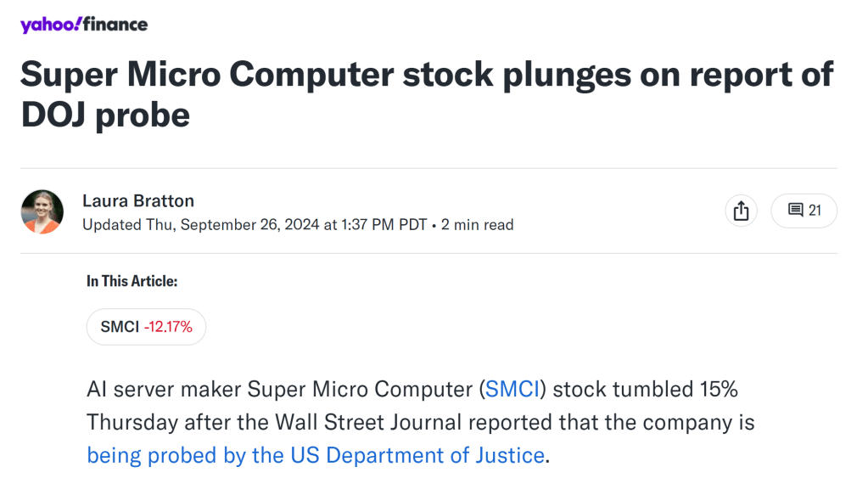Open Laura Bratton's author page

point(138,201)
